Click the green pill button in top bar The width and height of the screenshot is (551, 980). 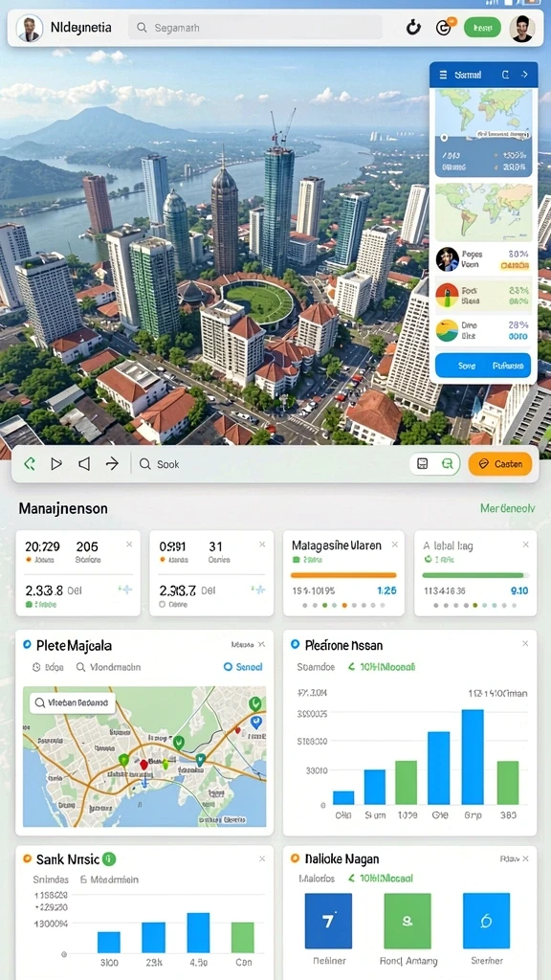coord(482,28)
